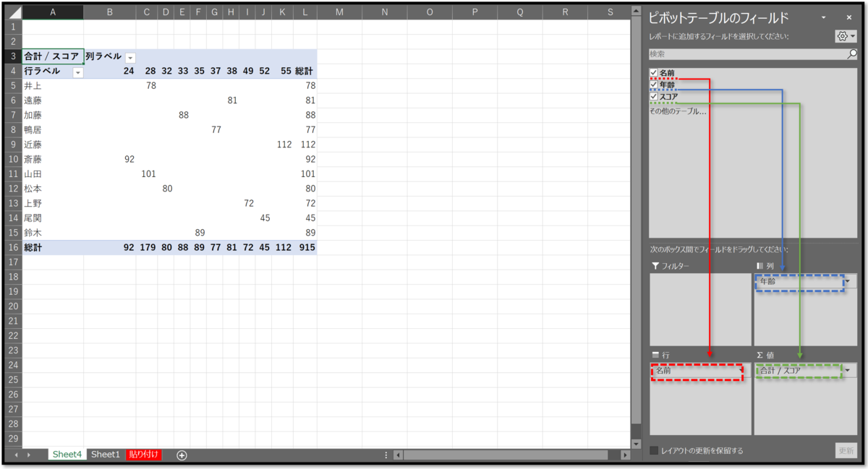Click the magnifier icon in field search box
The width and height of the screenshot is (868, 469).
[851, 53]
